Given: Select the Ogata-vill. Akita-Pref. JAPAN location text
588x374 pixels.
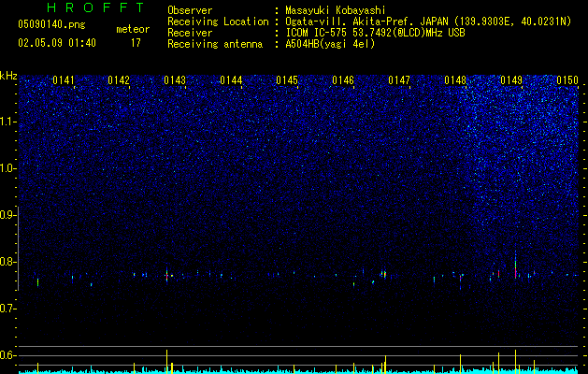Looking at the screenshot, I should coord(428,22).
